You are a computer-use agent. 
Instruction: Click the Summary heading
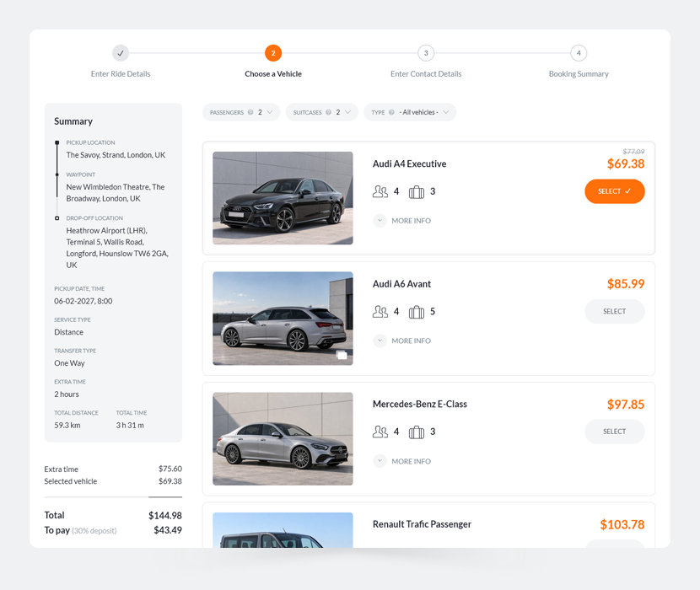tap(73, 121)
